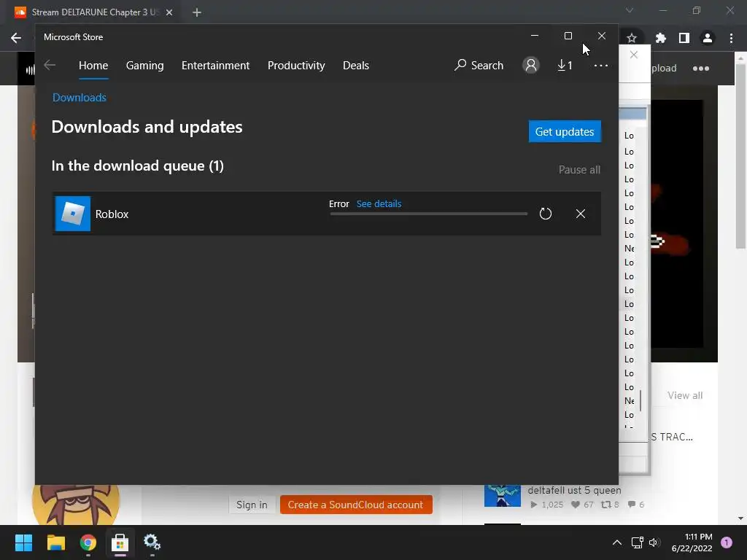The height and width of the screenshot is (560, 747).
Task: Open Chrome tab search chevron
Action: (x=630, y=10)
